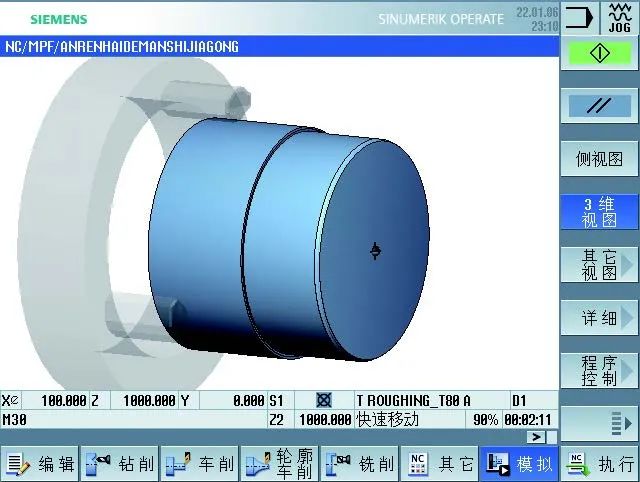Screen dimensions: 640x482
Task: Expand 其它视图 (Other views) submenu
Action: point(599,265)
